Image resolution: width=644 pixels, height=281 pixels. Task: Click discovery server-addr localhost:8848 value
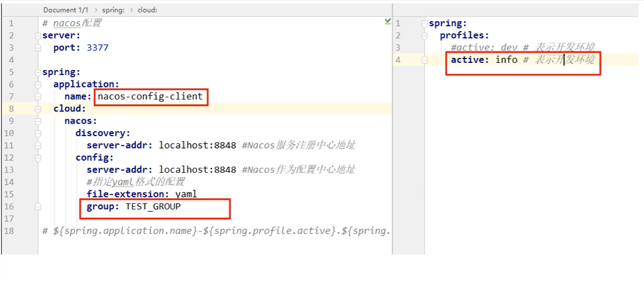point(198,145)
